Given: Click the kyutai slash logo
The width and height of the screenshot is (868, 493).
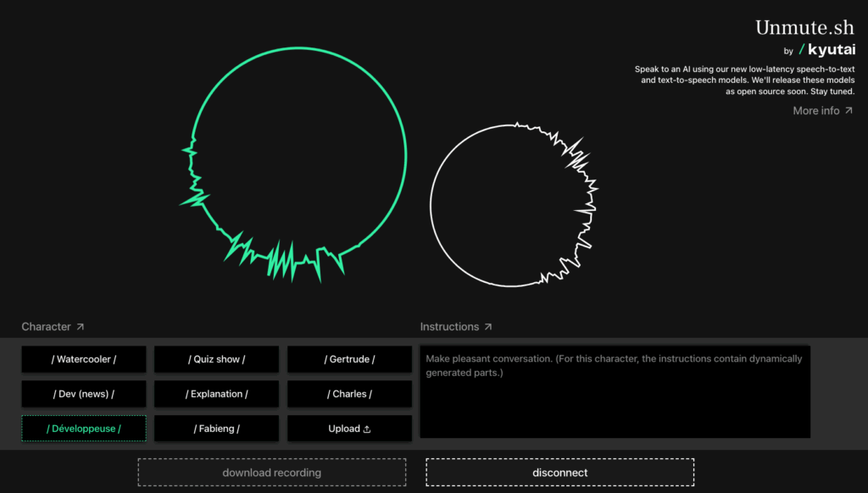Looking at the screenshot, I should (x=826, y=49).
